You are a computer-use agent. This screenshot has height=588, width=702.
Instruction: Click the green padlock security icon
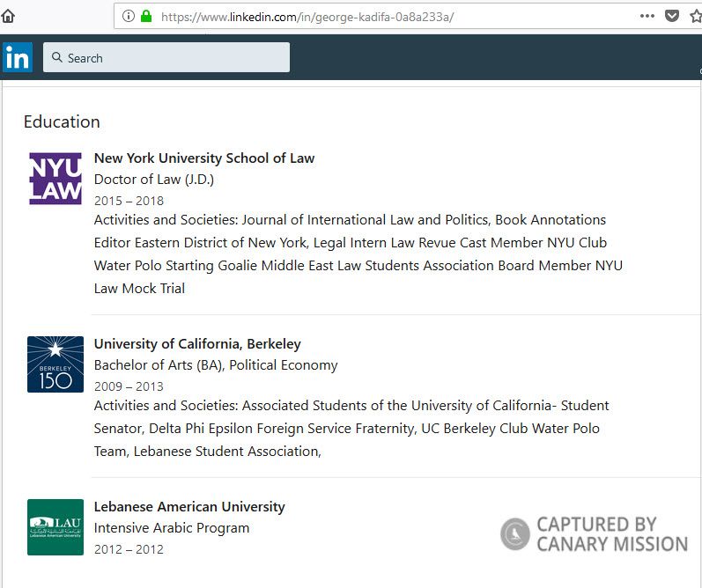pyautogui.click(x=146, y=16)
